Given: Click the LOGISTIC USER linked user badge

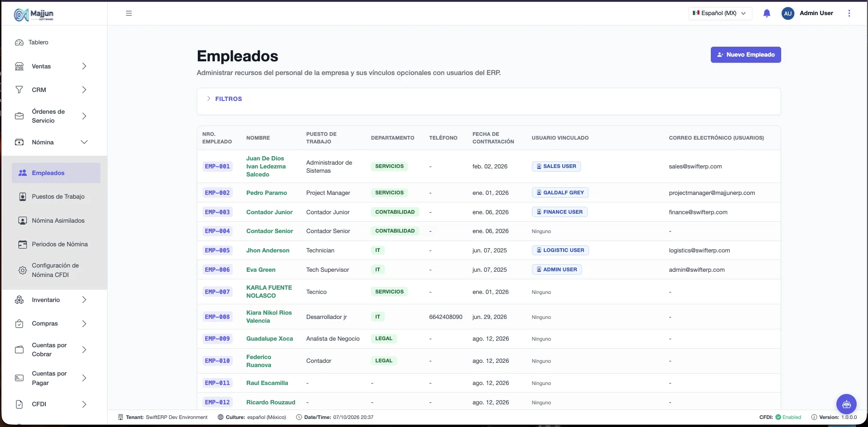Looking at the screenshot, I should [560, 250].
